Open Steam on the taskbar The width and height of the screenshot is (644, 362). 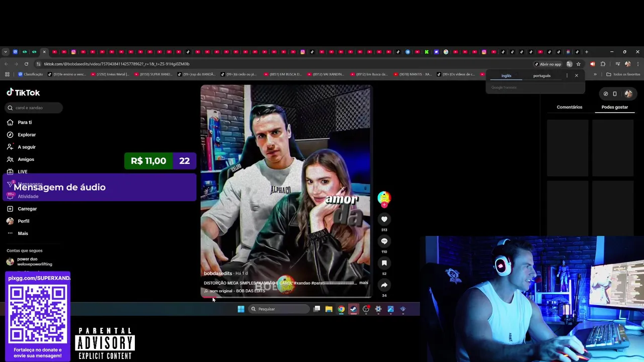click(x=353, y=309)
